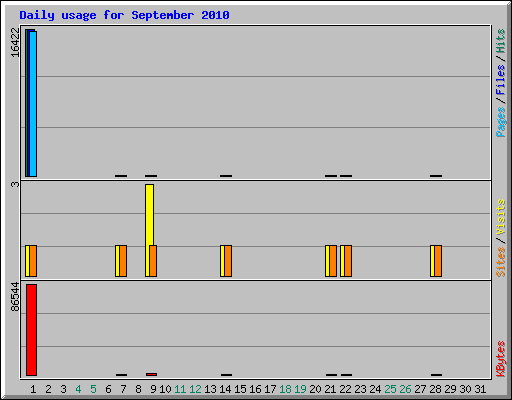Select the tall yellow Visits bar on day 9

click(x=150, y=215)
